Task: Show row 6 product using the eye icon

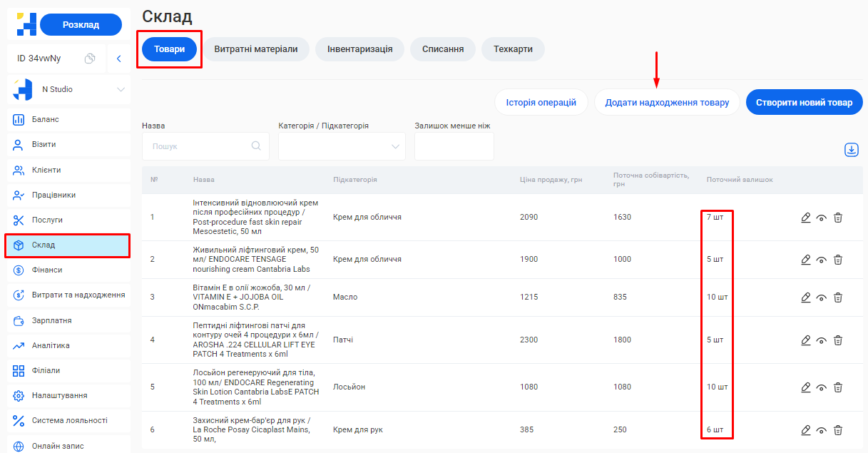Action: (x=822, y=430)
